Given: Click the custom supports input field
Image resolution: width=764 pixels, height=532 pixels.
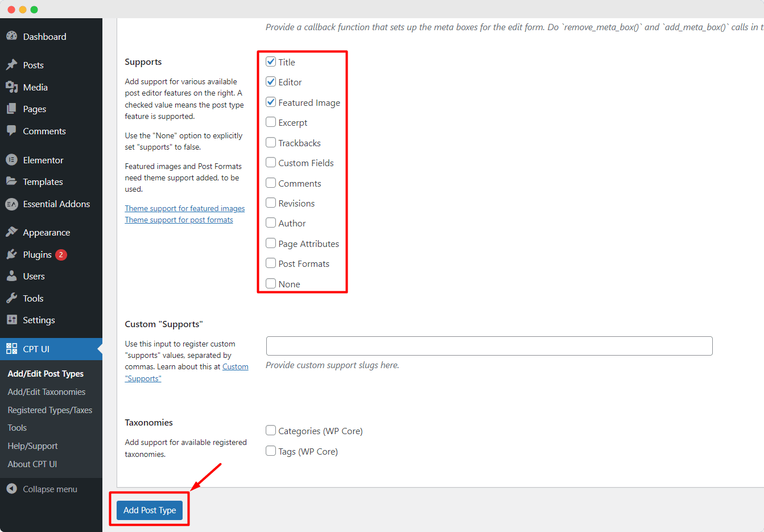Looking at the screenshot, I should click(x=489, y=346).
